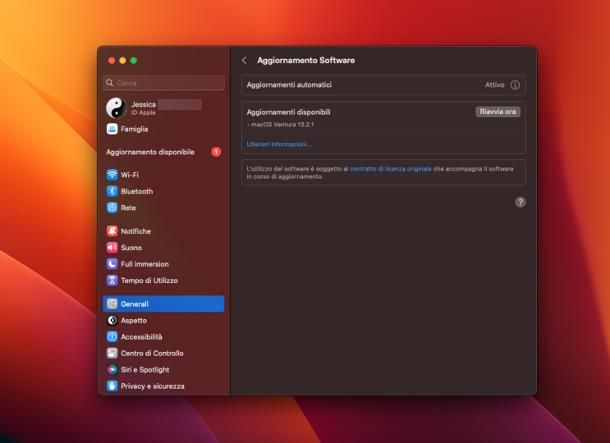The width and height of the screenshot is (610, 443).
Task: Open the Ulteriori informazioni link
Action: click(279, 144)
